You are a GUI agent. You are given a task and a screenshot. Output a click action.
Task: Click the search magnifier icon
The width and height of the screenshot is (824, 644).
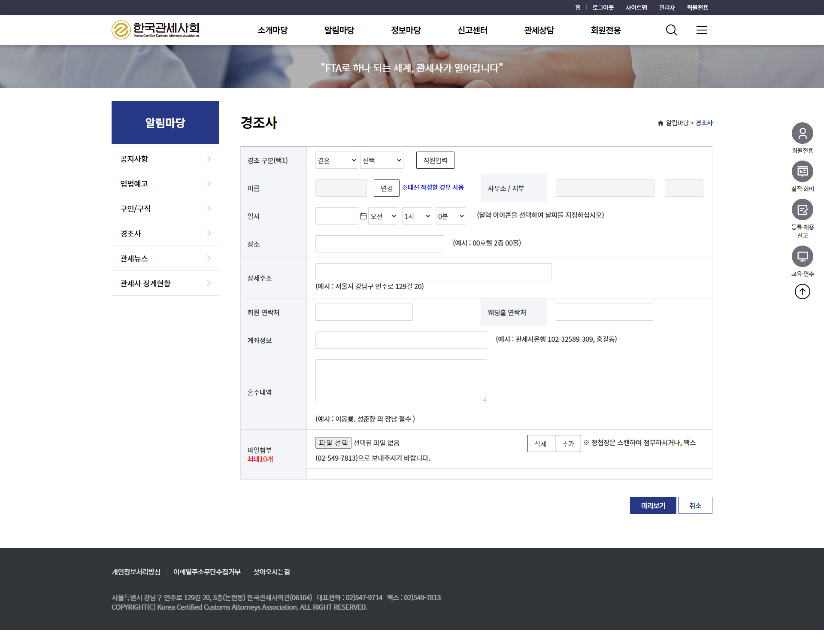(x=671, y=30)
